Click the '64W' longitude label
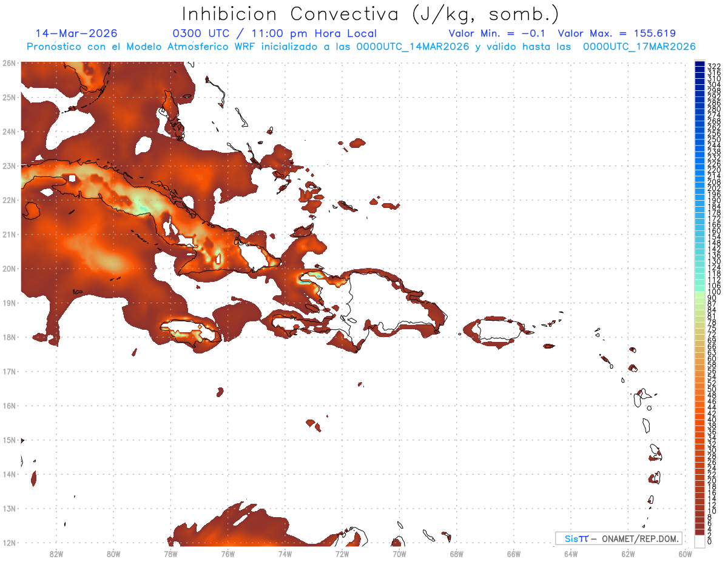This screenshot has width=728, height=562. 571,554
